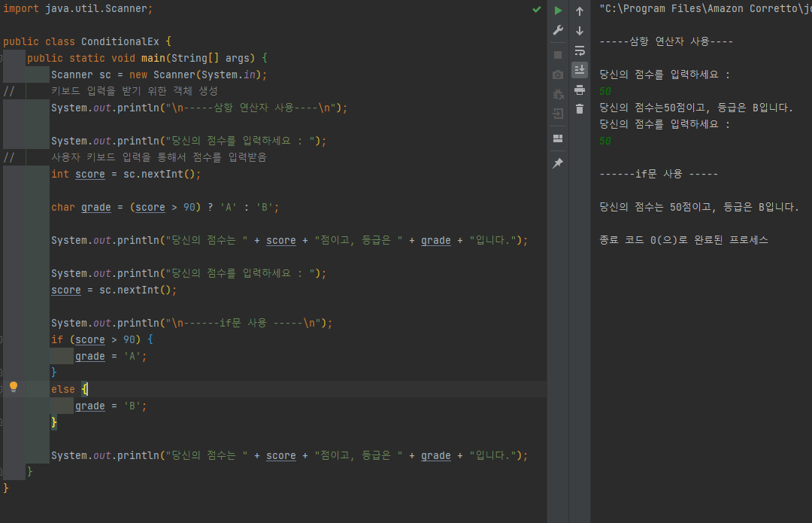Toggle scroll to end of console
Viewport: 812px width, 523px height.
coord(580,69)
